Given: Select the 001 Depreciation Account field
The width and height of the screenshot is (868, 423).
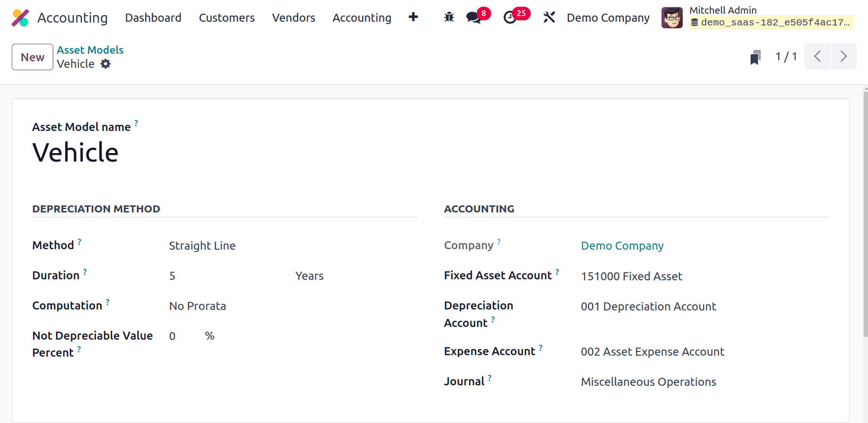Looking at the screenshot, I should (x=648, y=306).
